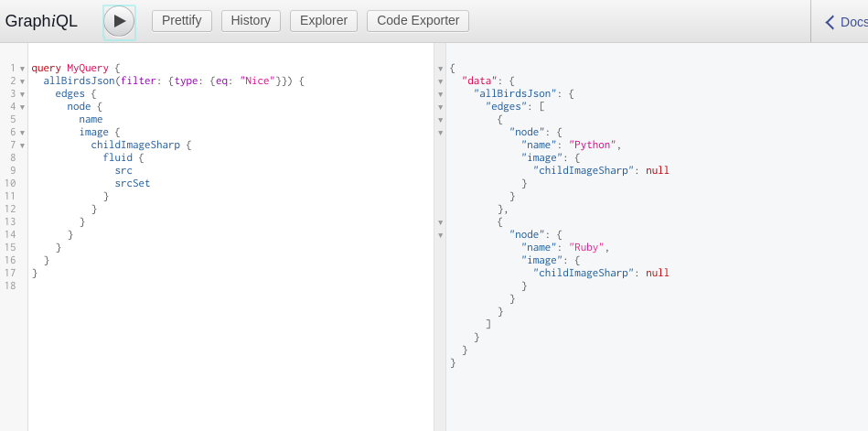The height and width of the screenshot is (431, 868).
Task: Click the filter argument keyword on line 2
Action: coord(138,81)
